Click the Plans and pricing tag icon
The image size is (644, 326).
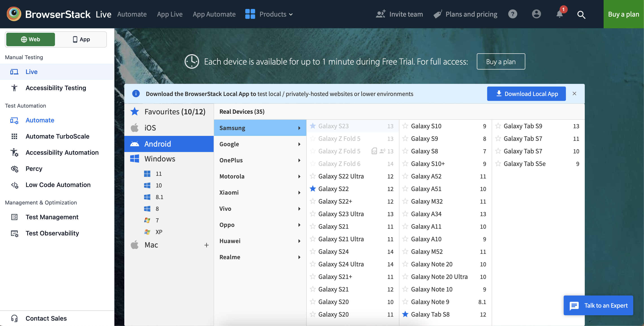click(x=438, y=14)
